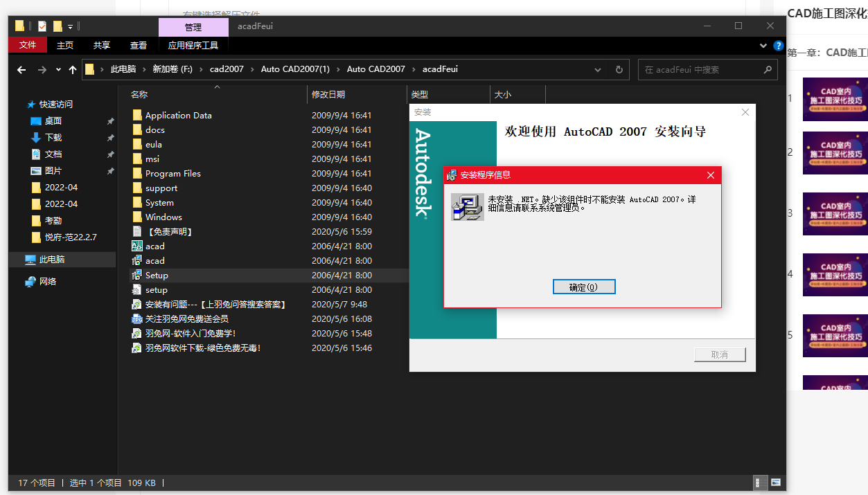Close the 安装 wizard window
The width and height of the screenshot is (868, 495).
click(745, 112)
